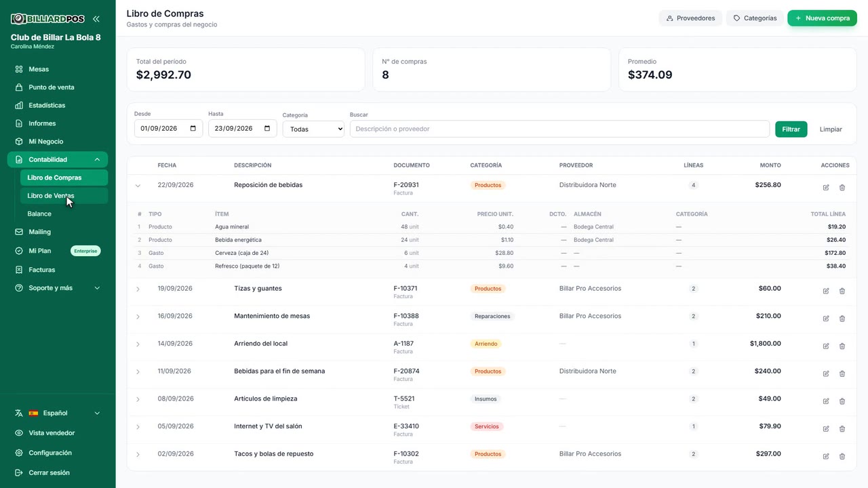Viewport: 868px width, 488px height.
Task: Edit the Arriendo del local entry
Action: (x=826, y=346)
